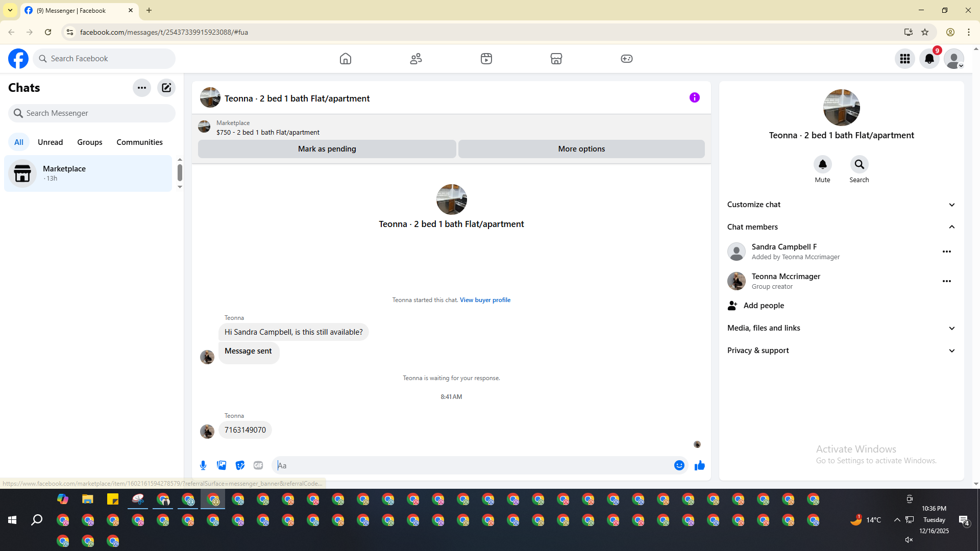Screen dimensions: 980x551
Task: Start a new message with compose icon
Action: click(x=166, y=88)
